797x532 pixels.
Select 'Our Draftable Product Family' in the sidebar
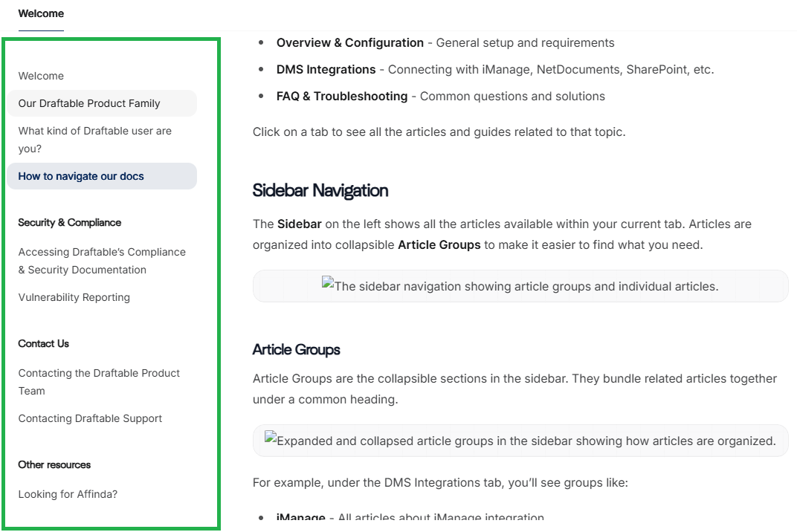[89, 103]
